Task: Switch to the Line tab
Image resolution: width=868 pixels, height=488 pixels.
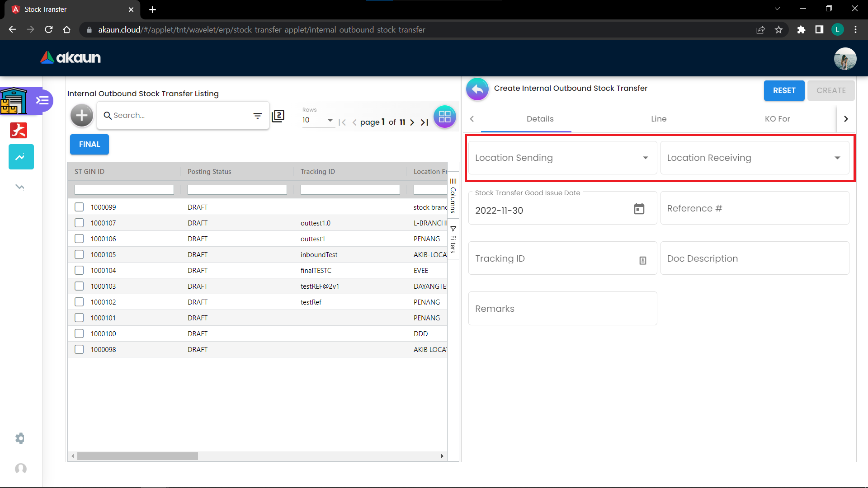Action: 659,119
